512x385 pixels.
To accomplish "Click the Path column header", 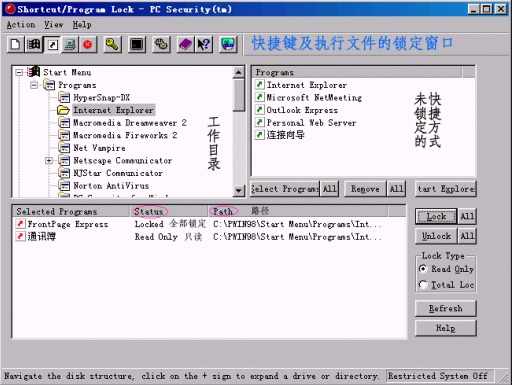I will pos(297,211).
